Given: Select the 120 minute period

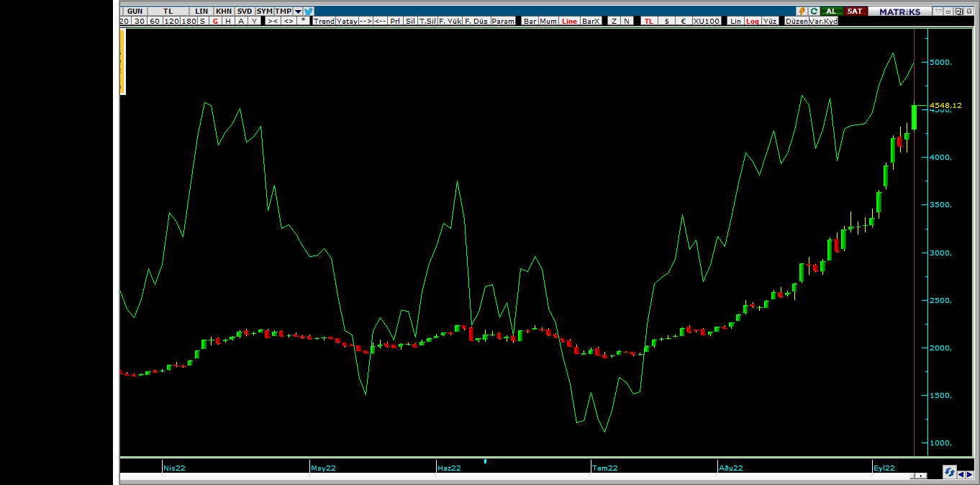Looking at the screenshot, I should pyautogui.click(x=171, y=21).
